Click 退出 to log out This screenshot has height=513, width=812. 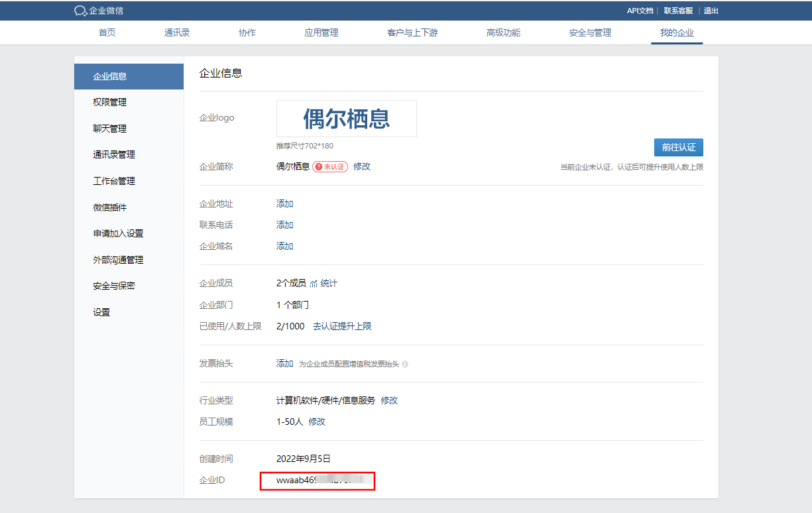click(711, 11)
